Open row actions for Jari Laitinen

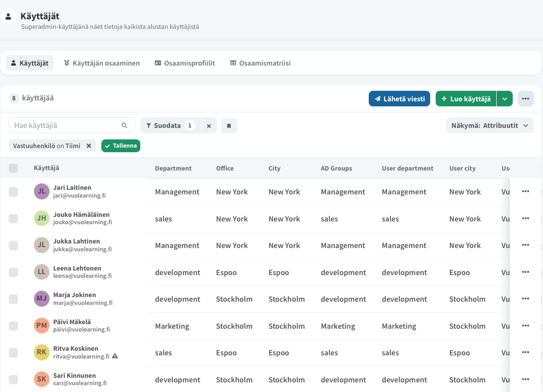pos(526,192)
